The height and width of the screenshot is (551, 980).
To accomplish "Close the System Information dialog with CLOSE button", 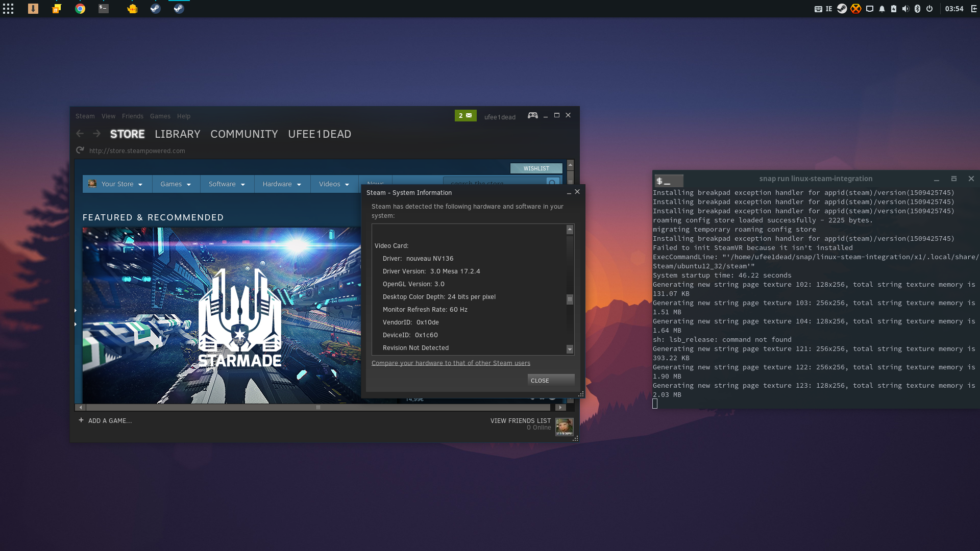I will [x=551, y=381].
